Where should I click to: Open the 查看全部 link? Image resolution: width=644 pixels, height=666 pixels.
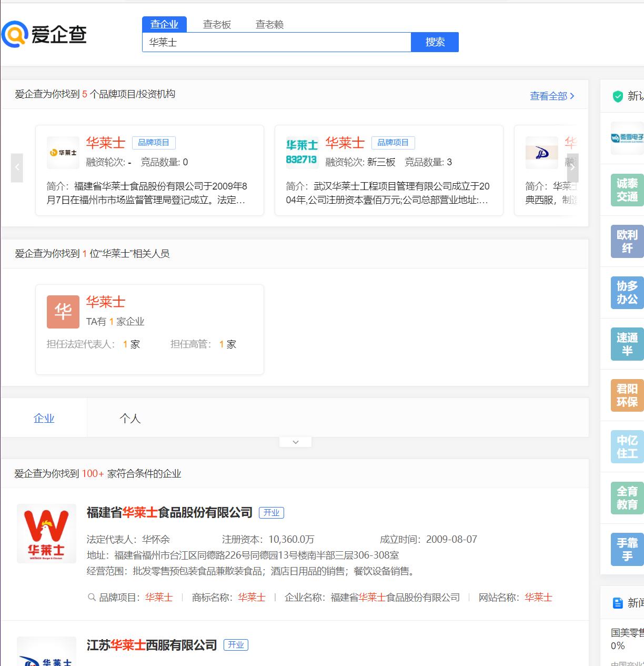point(549,96)
